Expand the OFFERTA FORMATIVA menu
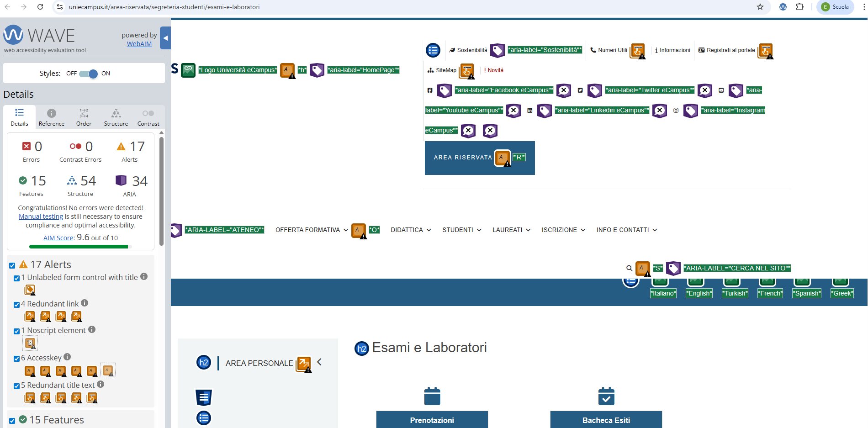 pyautogui.click(x=312, y=230)
